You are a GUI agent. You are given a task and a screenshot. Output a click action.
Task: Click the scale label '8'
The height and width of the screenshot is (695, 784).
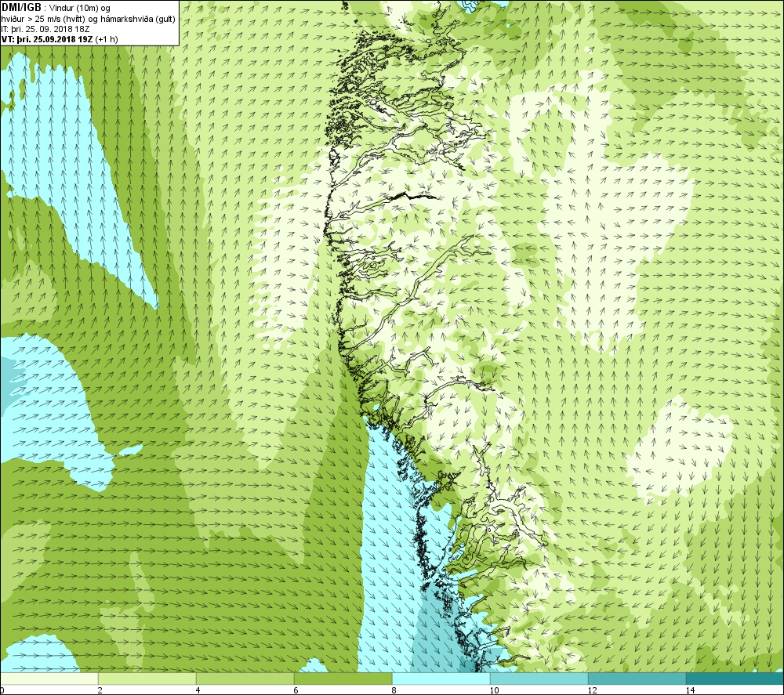tap(394, 690)
